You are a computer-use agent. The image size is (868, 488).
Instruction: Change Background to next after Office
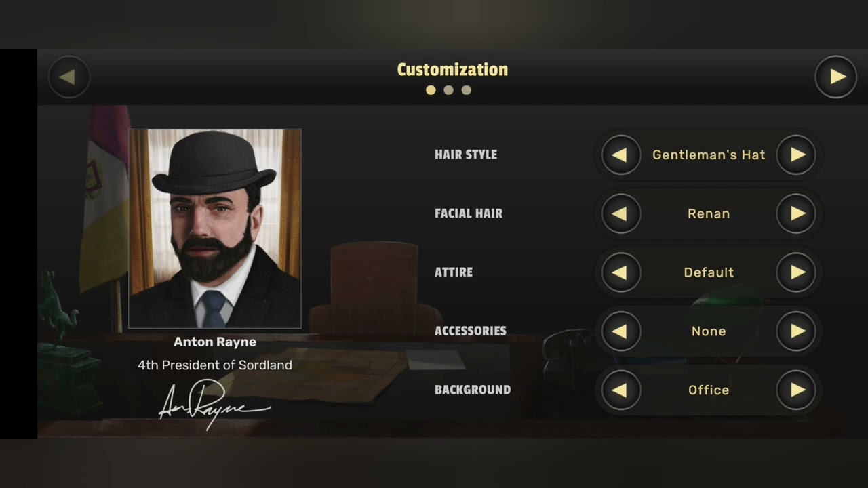click(796, 390)
